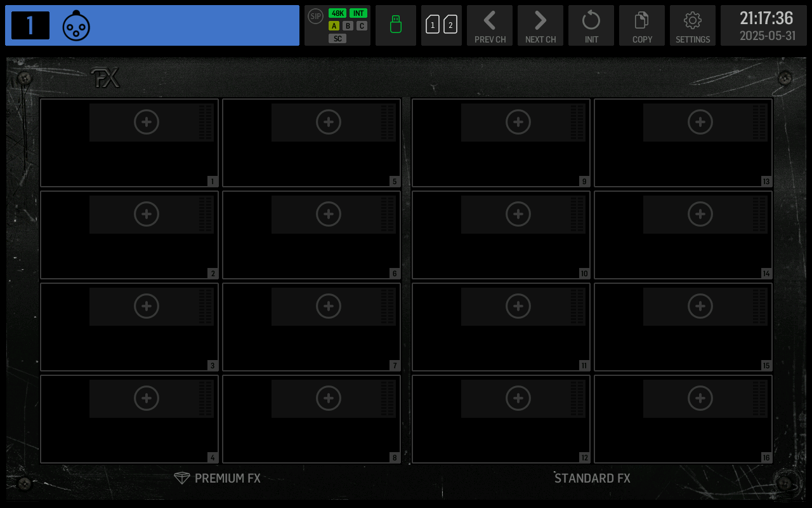
Task: Select the PREMIUM FX section label
Action: tap(218, 478)
